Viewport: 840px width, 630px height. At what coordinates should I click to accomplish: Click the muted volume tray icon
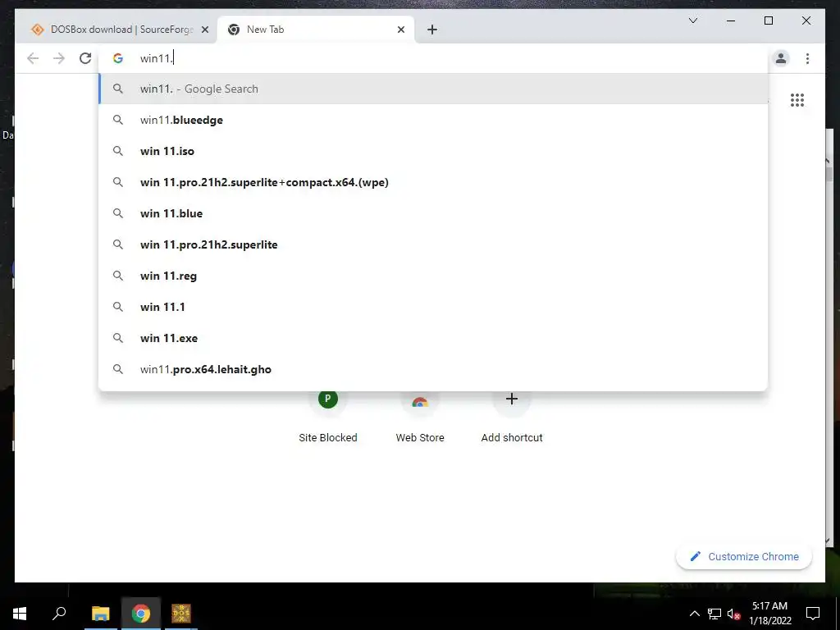[x=733, y=614]
